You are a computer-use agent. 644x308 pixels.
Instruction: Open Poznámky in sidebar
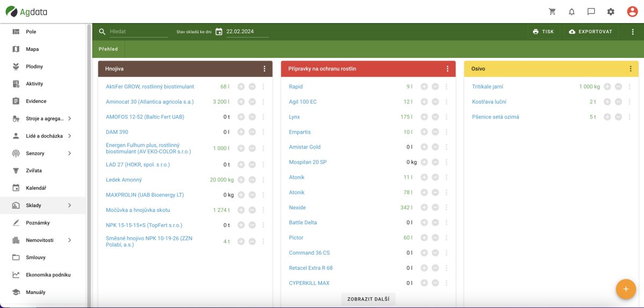[43, 223]
